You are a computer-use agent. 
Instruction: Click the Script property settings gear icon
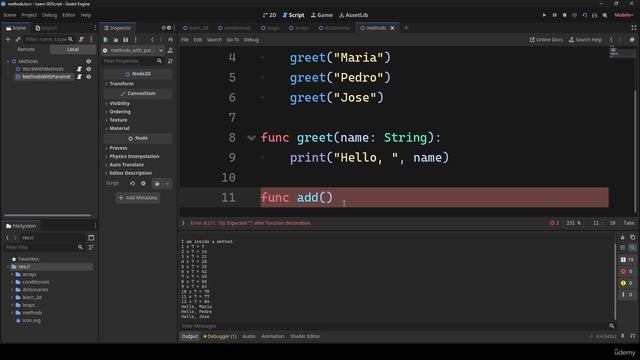[x=143, y=184]
